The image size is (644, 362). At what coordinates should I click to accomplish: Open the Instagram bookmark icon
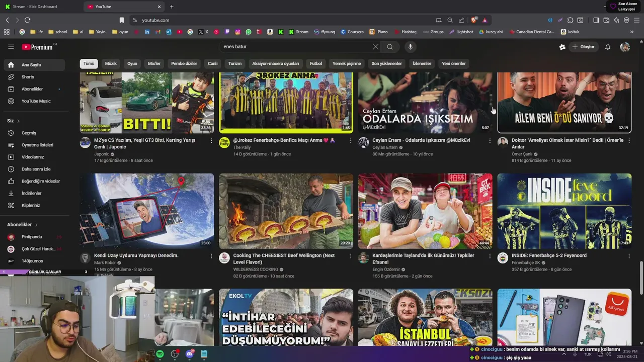tap(237, 32)
